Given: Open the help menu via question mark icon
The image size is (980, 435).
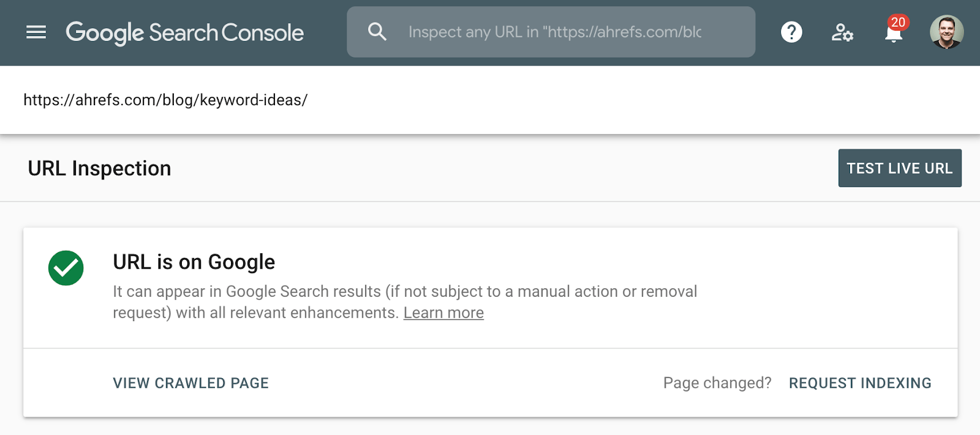Looking at the screenshot, I should (x=791, y=32).
